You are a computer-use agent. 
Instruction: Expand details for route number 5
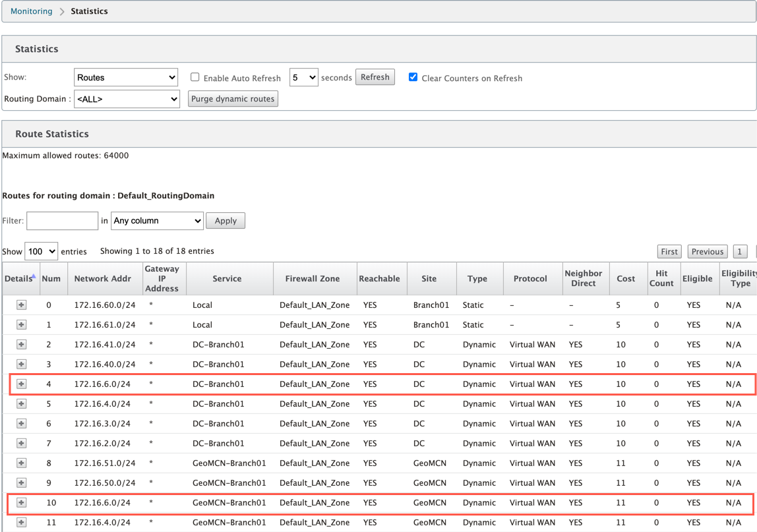(x=21, y=403)
